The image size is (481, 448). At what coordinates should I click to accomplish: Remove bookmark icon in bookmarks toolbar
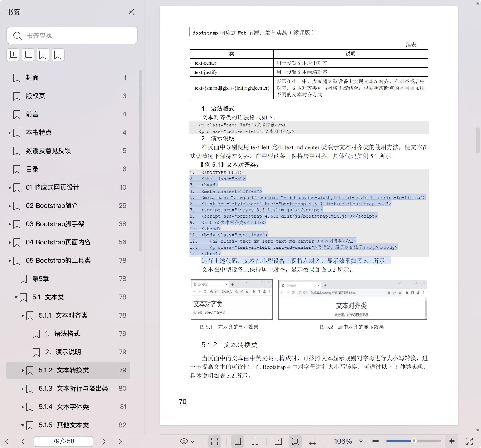pos(58,55)
